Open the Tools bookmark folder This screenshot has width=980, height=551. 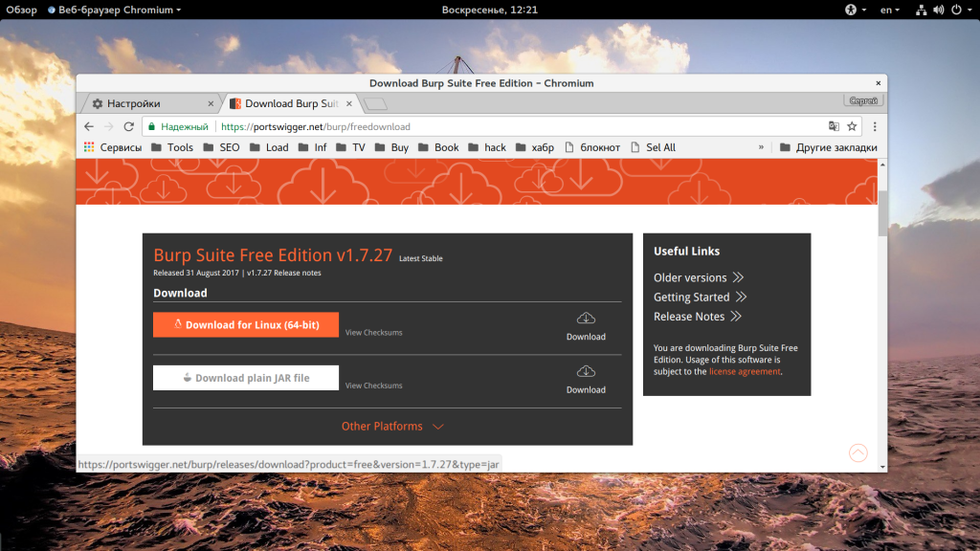[172, 147]
